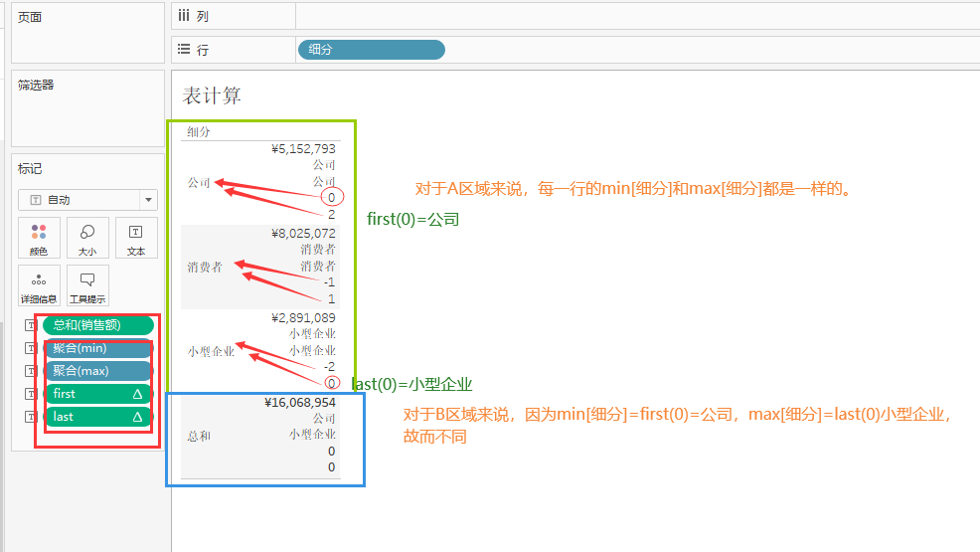Open the Size (大小) marks card
The width and height of the screenshot is (980, 552).
point(87,238)
